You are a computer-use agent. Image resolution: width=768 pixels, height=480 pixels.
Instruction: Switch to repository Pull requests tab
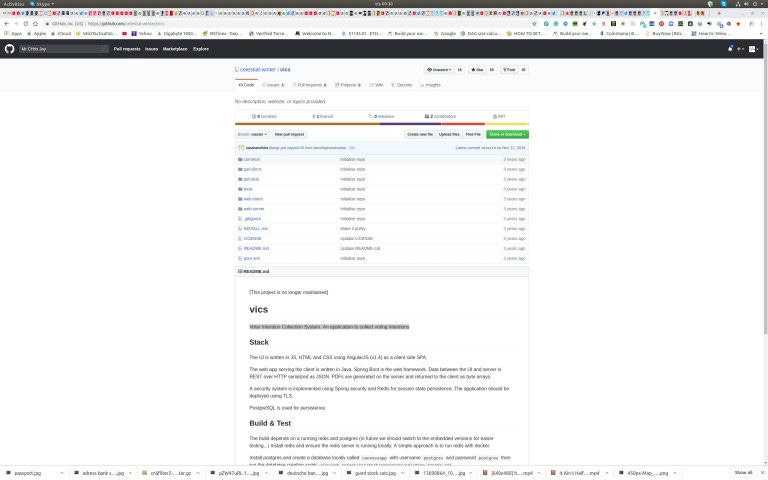(310, 85)
